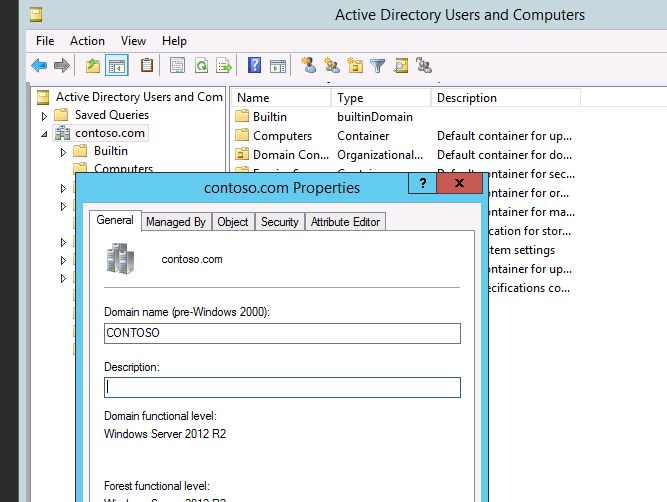Click the Saved Queries folder icon
This screenshot has height=502, width=667.
pyautogui.click(x=61, y=114)
